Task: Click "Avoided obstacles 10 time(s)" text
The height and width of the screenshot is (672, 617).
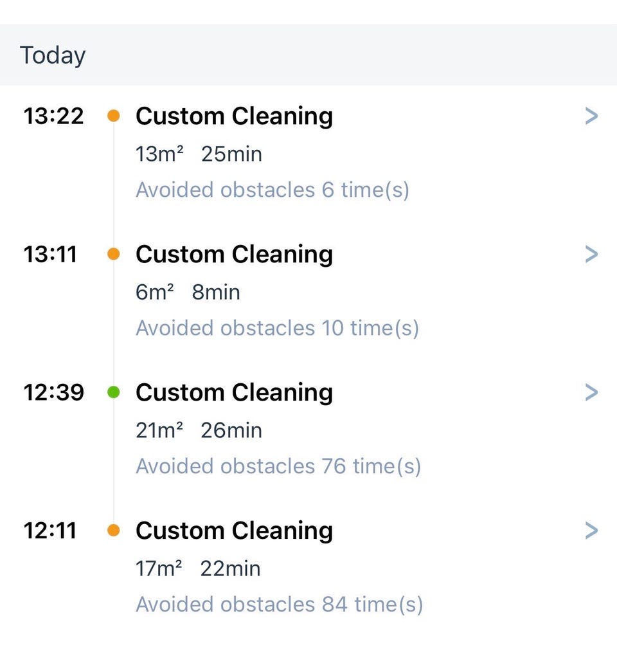Action: click(277, 329)
